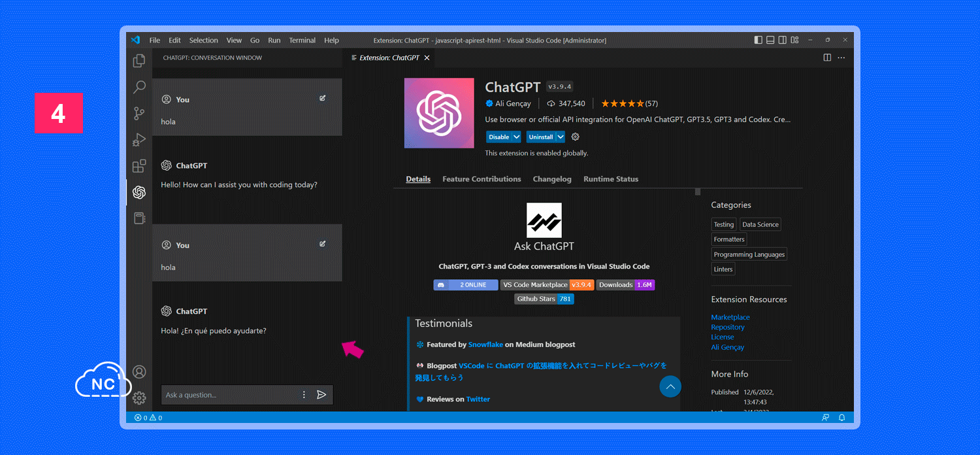Click the ChatGPT extension logo image
The height and width of the screenshot is (455, 980).
click(439, 113)
